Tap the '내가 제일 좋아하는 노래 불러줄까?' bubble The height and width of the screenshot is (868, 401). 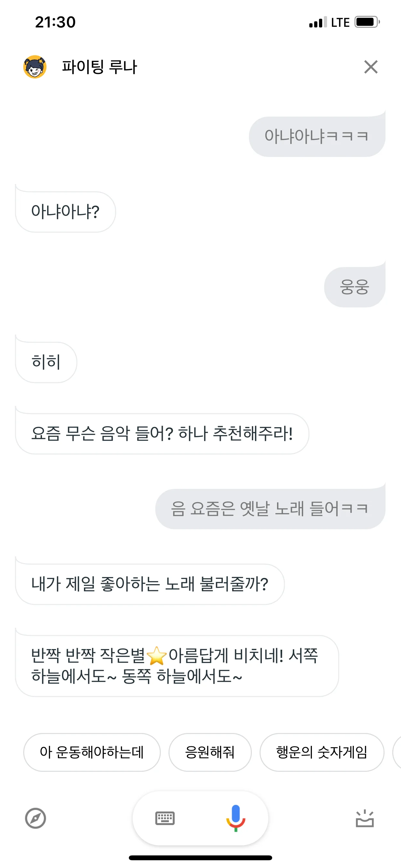(149, 584)
